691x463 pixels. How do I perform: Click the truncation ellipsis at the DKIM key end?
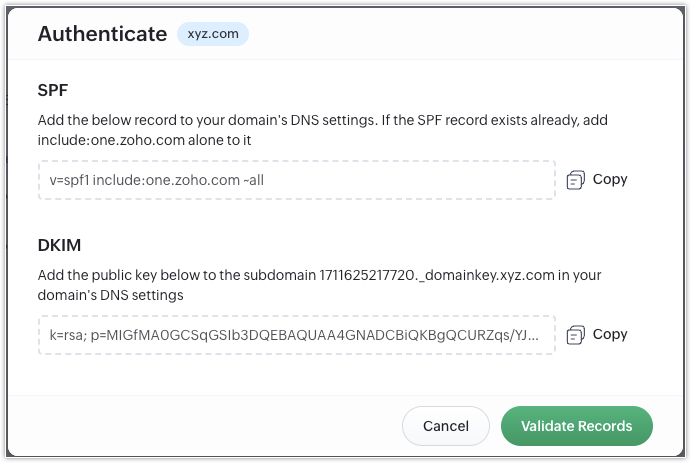(x=533, y=336)
